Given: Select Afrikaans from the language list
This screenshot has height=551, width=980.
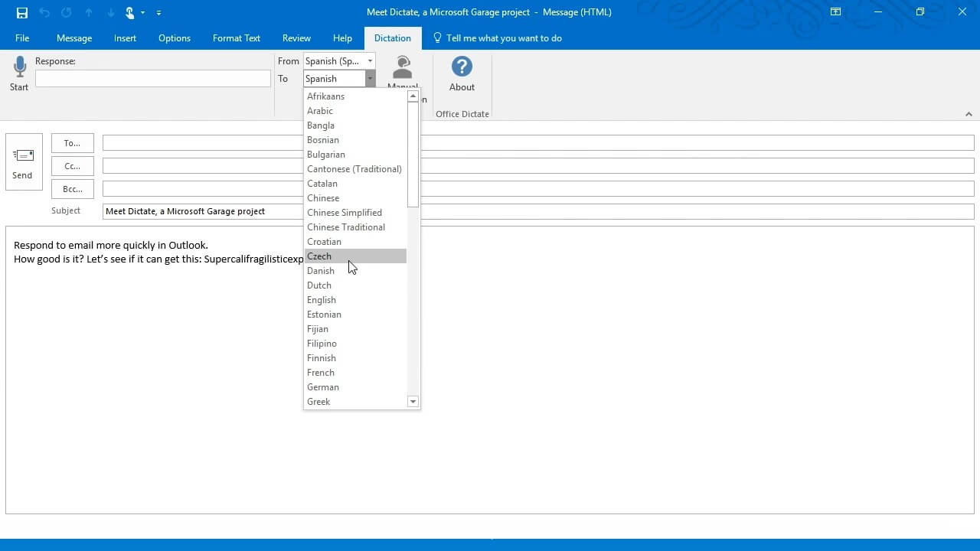Looking at the screenshot, I should 355,96.
